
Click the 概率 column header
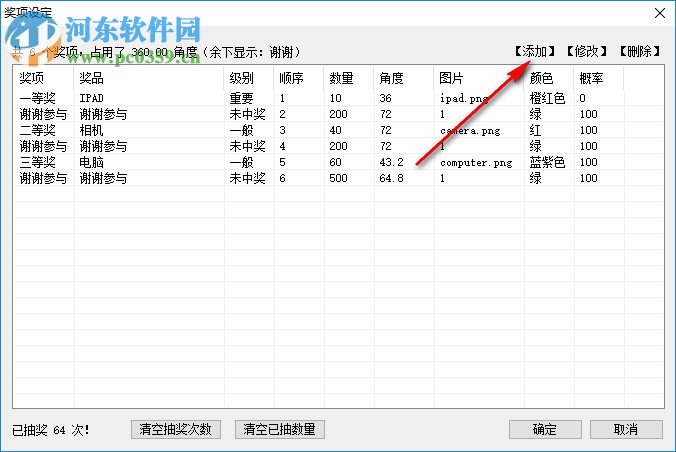[599, 78]
